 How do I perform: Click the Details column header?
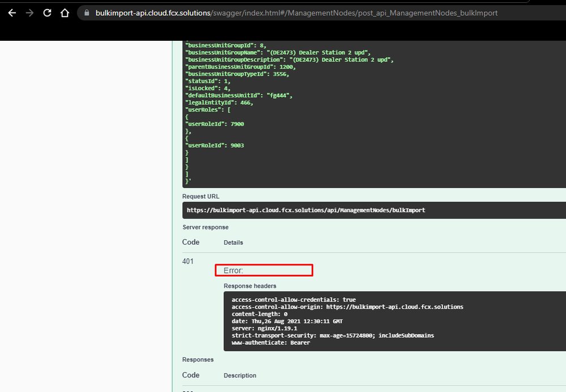coord(233,242)
